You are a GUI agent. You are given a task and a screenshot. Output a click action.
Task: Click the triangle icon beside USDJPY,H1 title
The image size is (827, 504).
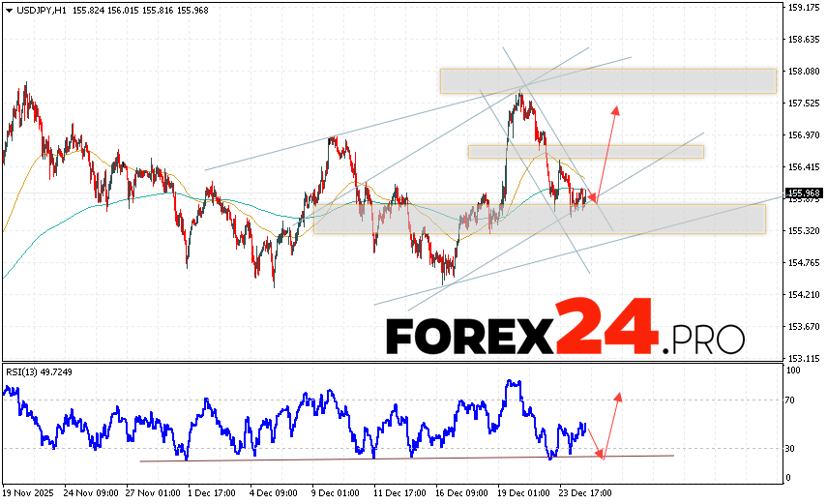8,8
